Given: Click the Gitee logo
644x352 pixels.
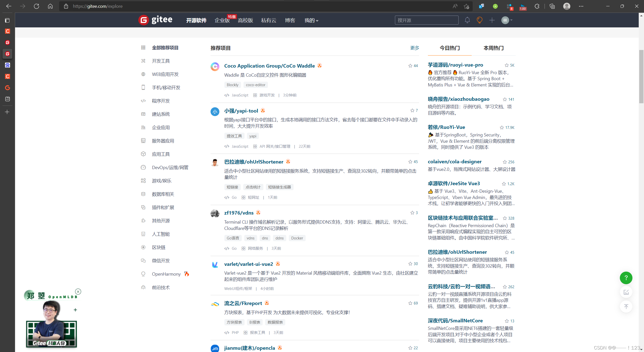Looking at the screenshot, I should click(155, 20).
